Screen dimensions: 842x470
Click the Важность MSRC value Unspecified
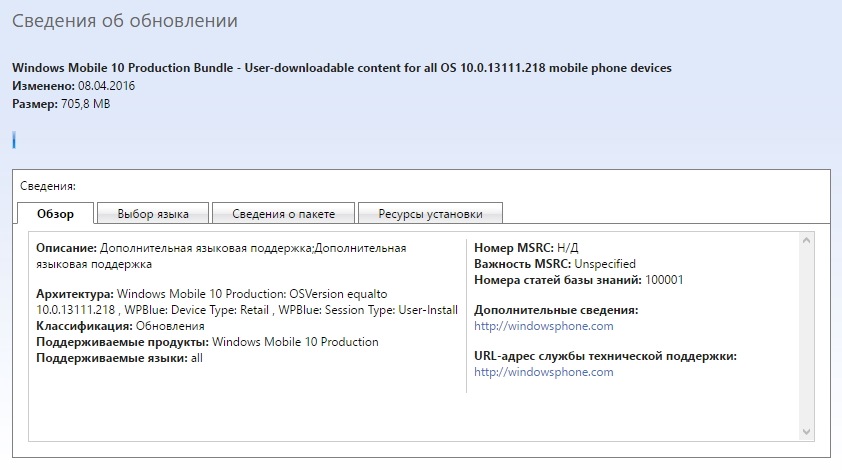pos(605,264)
